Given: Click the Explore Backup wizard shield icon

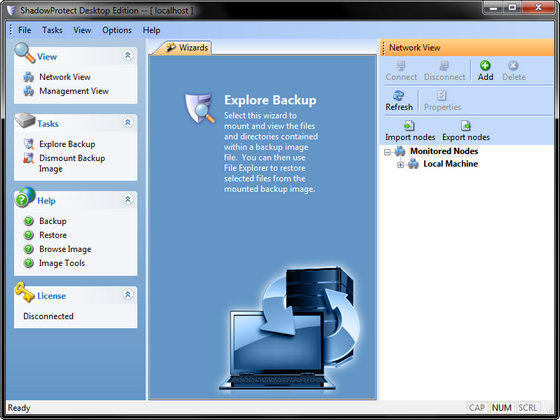Looking at the screenshot, I should coord(200,108).
